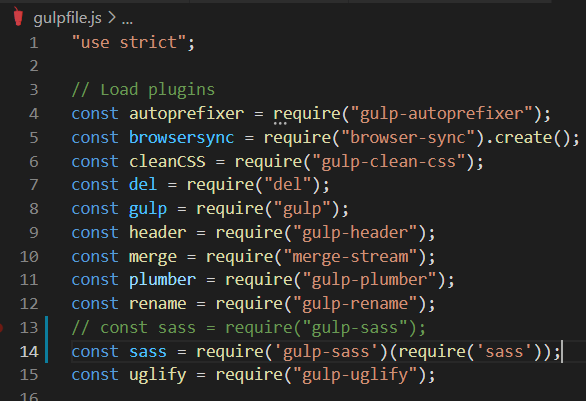
Task: Click the 'sass' string on line 14
Action: [x=504, y=352]
